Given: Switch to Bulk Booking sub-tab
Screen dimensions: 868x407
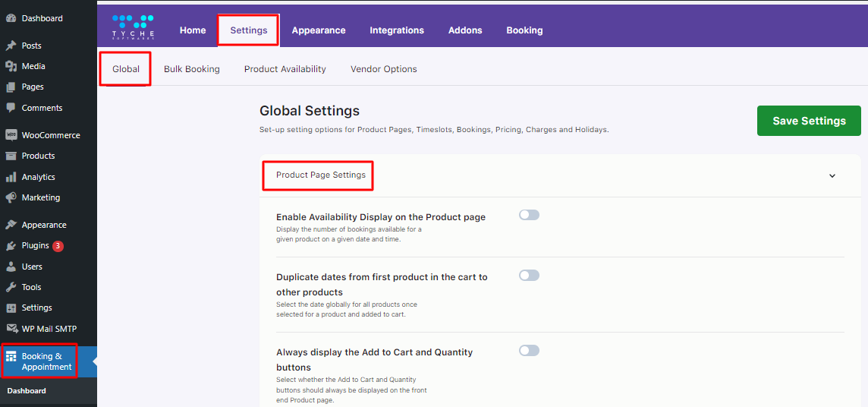Looking at the screenshot, I should (191, 69).
